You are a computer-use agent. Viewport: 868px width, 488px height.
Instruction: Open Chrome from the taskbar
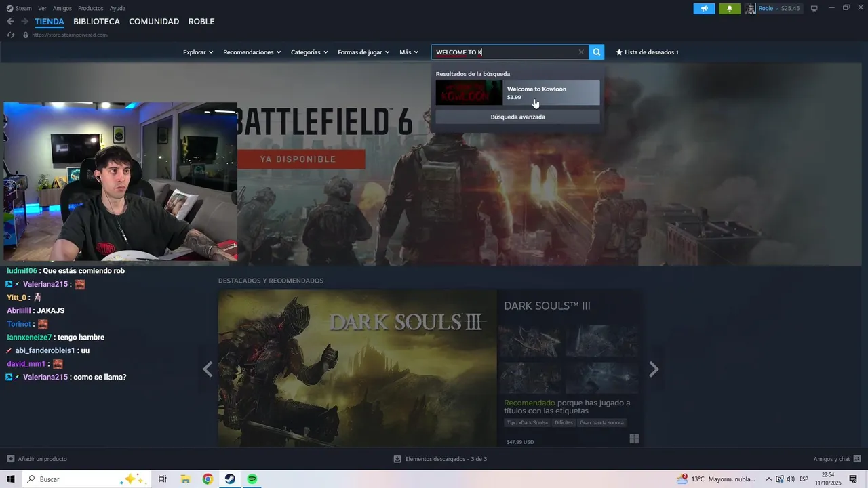click(208, 479)
